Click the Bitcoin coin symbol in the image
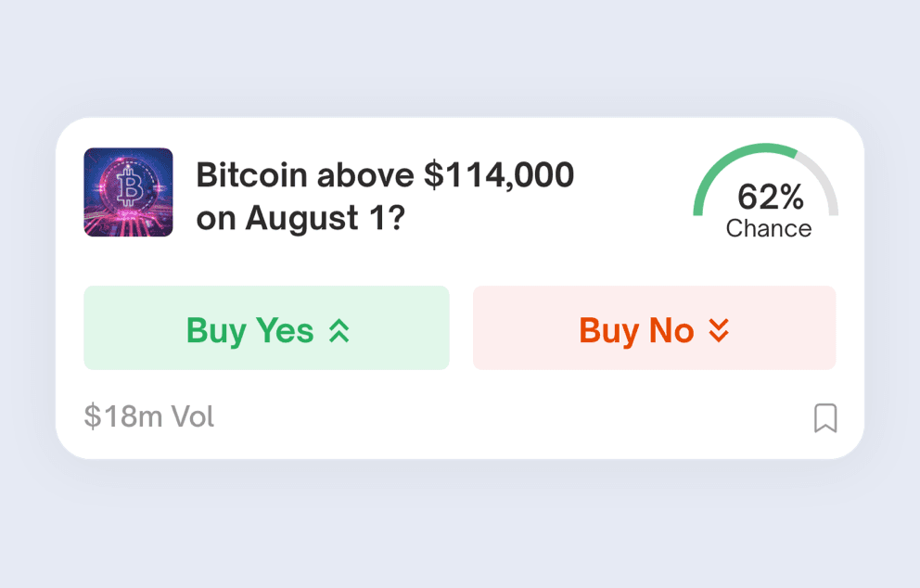The image size is (920, 588). point(129,189)
